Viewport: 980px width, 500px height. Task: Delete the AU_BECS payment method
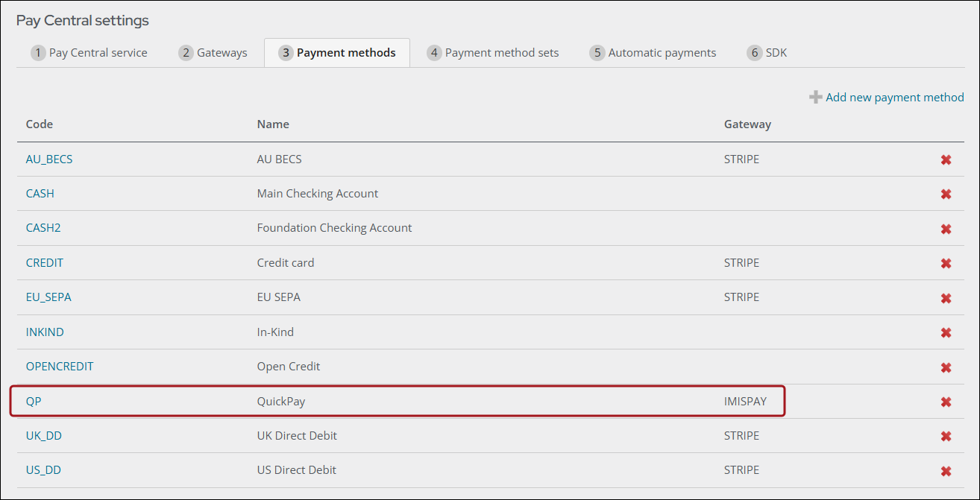[x=946, y=159]
